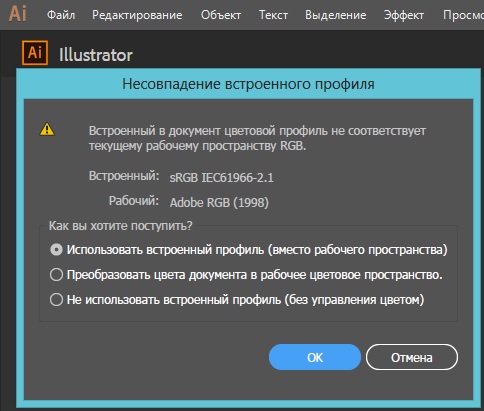Click the Illustrator title text
484x411 pixels.
pos(96,55)
